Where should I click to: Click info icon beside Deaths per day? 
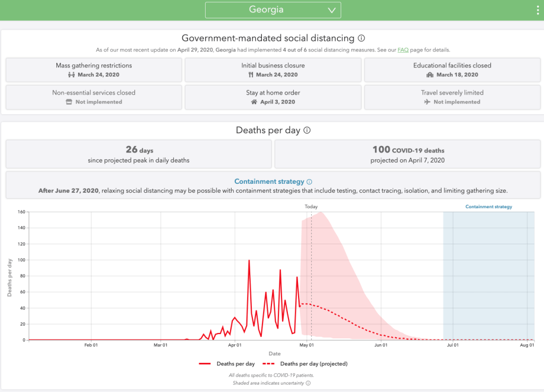pyautogui.click(x=307, y=130)
